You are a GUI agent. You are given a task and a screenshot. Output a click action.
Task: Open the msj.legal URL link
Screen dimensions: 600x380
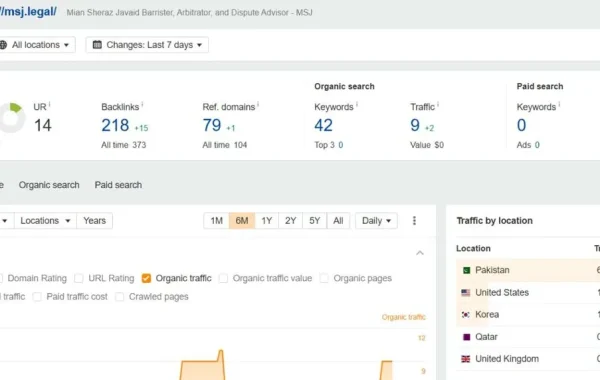pos(28,12)
